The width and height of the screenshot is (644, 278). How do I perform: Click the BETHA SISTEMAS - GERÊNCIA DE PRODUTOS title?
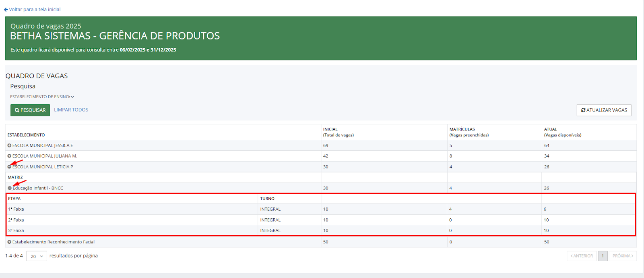[115, 36]
